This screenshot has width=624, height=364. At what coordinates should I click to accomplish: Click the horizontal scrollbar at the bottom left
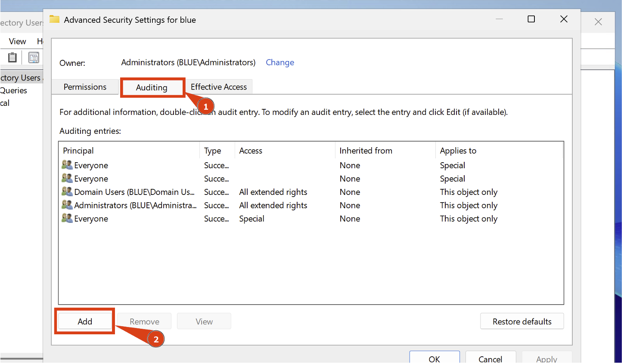[22, 358]
